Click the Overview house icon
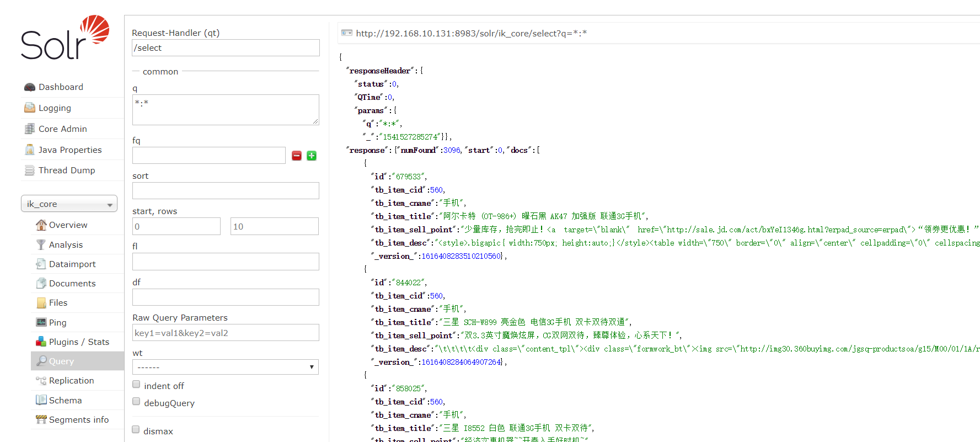This screenshot has height=442, width=980. pos(41,225)
